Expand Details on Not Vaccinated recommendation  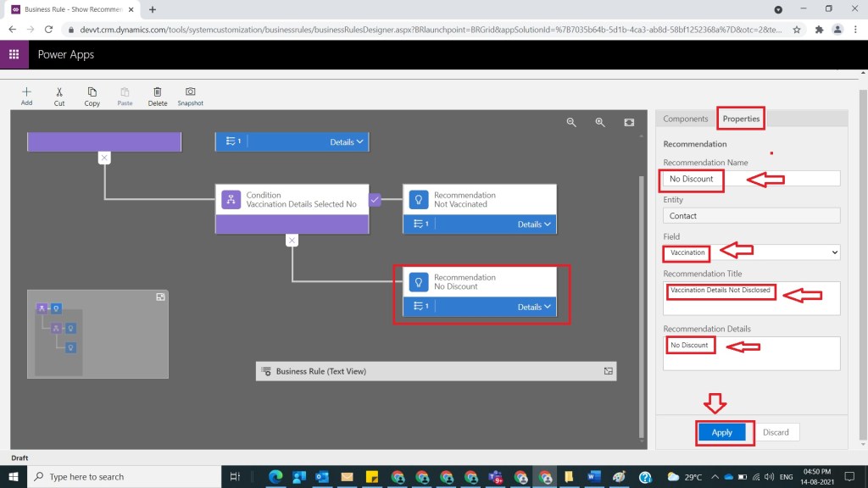coord(535,225)
